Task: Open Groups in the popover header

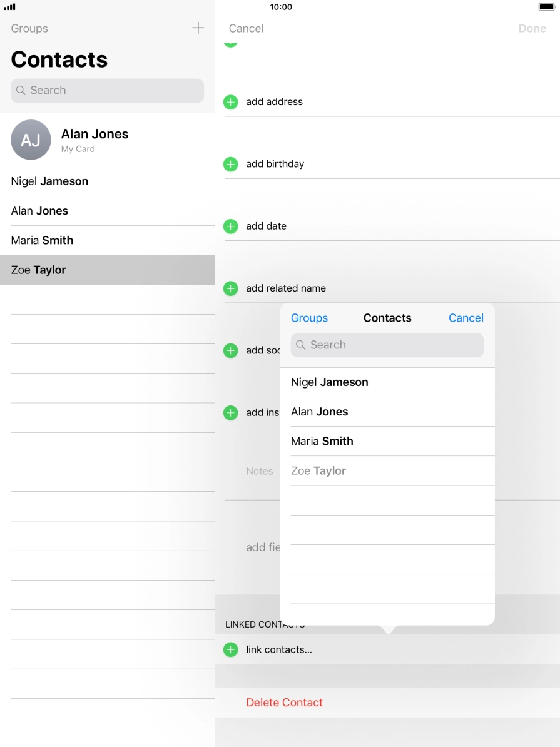Action: pyautogui.click(x=309, y=318)
